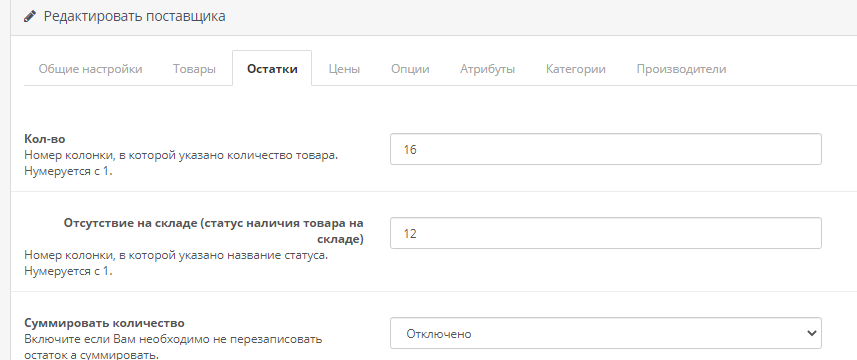Click the pencil edit icon in header
This screenshot has height=360, width=857.
pyautogui.click(x=31, y=16)
